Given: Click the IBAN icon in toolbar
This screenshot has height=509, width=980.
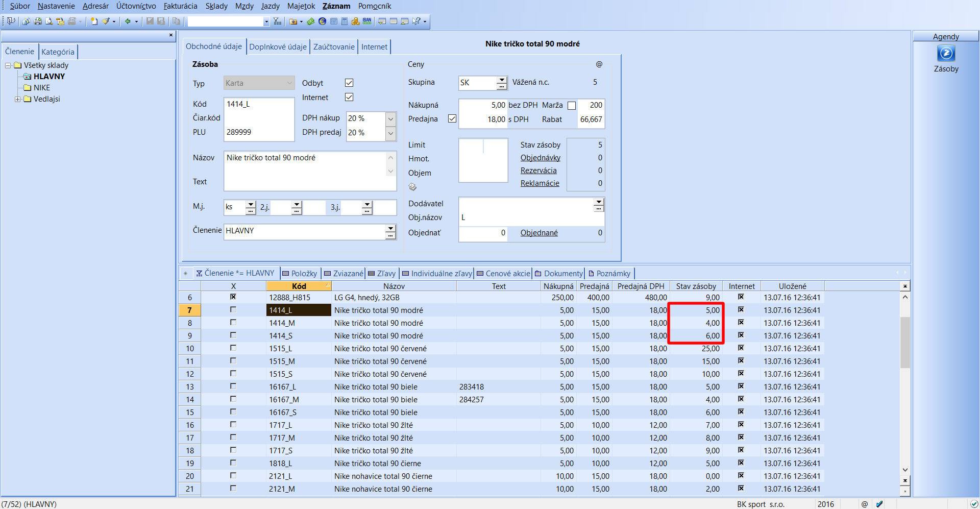Looking at the screenshot, I should (367, 21).
